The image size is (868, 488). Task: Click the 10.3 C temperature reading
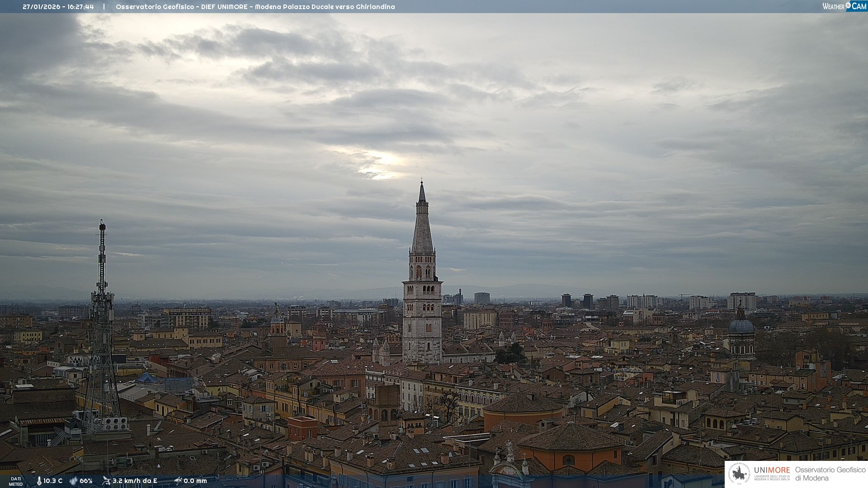click(53, 481)
